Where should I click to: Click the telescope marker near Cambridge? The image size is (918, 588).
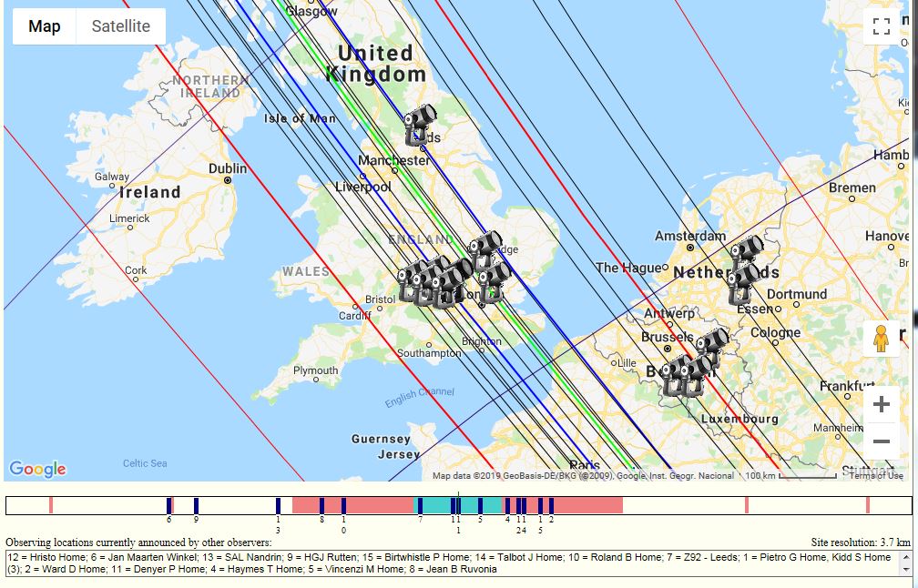(484, 248)
